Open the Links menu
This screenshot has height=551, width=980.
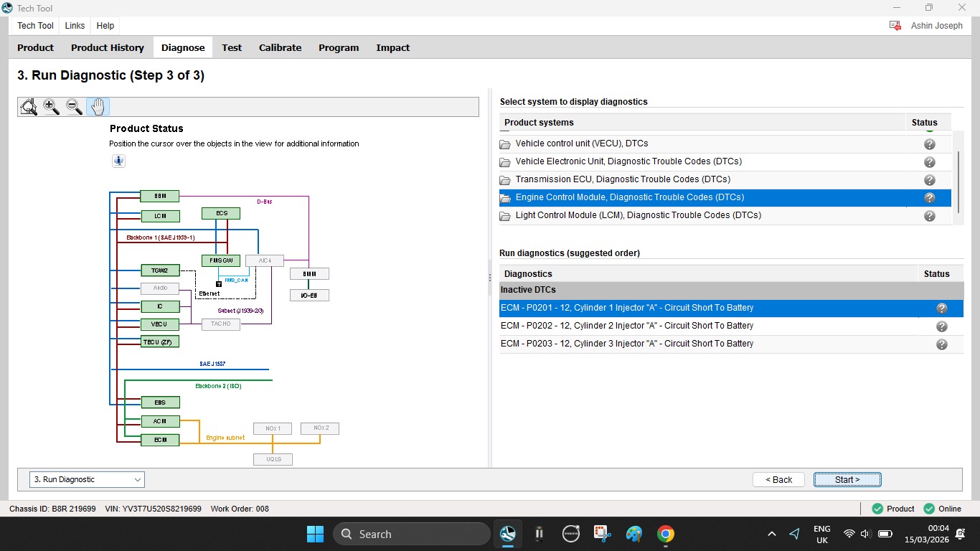(x=75, y=26)
